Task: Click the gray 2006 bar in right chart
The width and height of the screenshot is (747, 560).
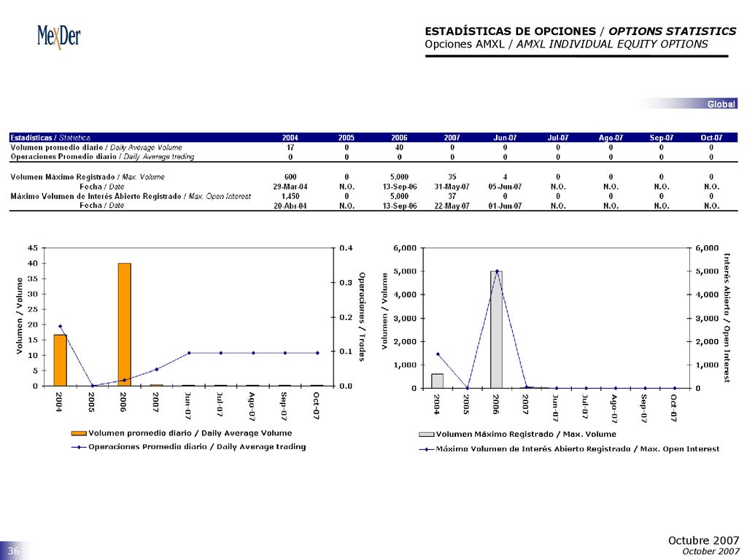Action: tap(496, 330)
